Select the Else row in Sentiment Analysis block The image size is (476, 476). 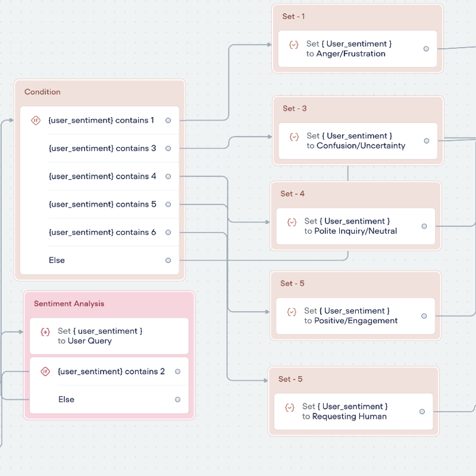[67, 399]
